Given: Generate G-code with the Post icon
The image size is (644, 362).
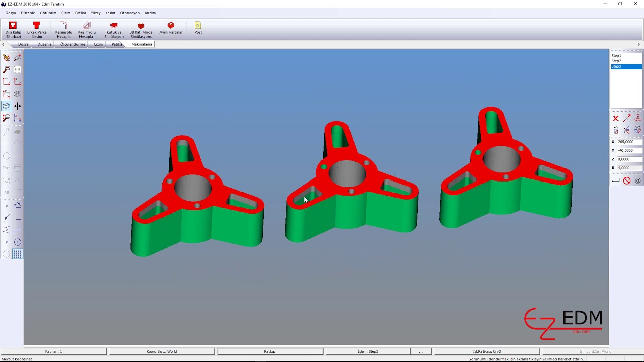Looking at the screenshot, I should 198,28.
